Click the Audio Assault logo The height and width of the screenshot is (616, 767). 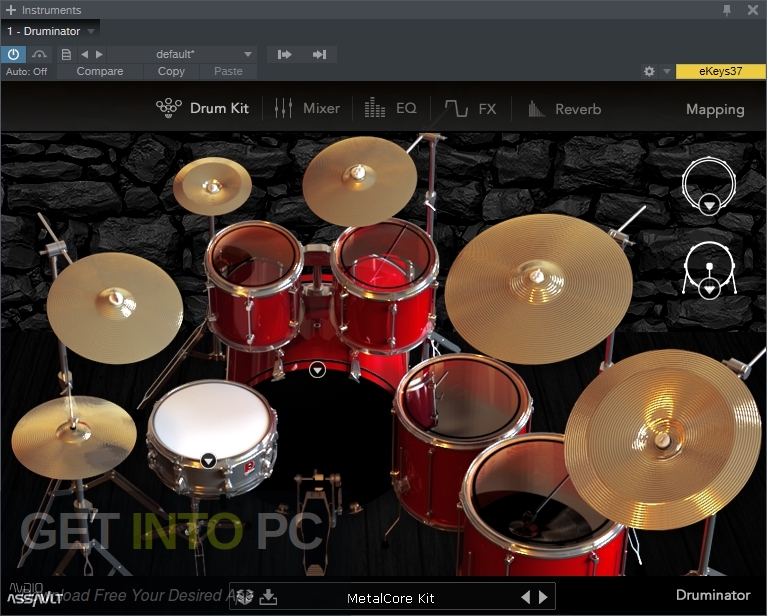pyautogui.click(x=33, y=593)
